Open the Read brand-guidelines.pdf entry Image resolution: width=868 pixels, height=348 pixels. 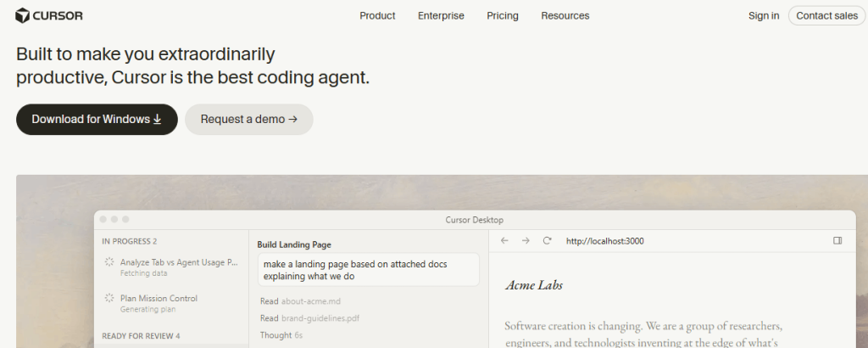(310, 318)
